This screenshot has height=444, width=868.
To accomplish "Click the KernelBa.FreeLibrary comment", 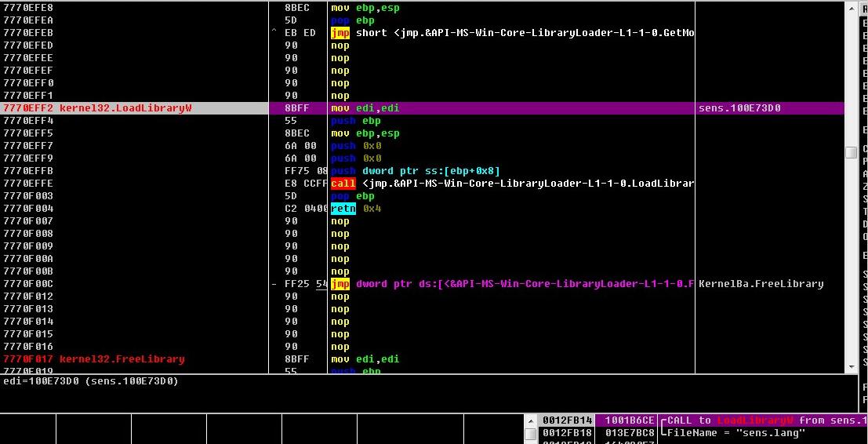I will (x=761, y=284).
